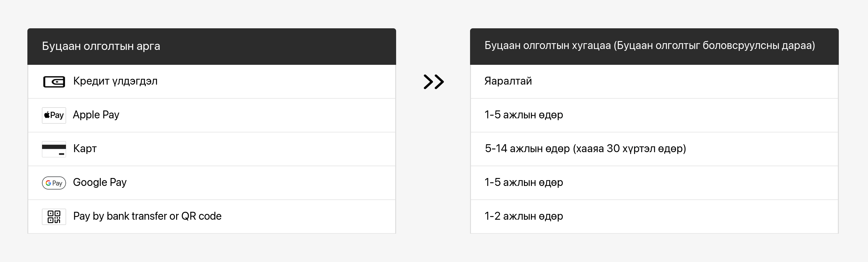
Task: Select the Apple Pay label
Action: 96,115
